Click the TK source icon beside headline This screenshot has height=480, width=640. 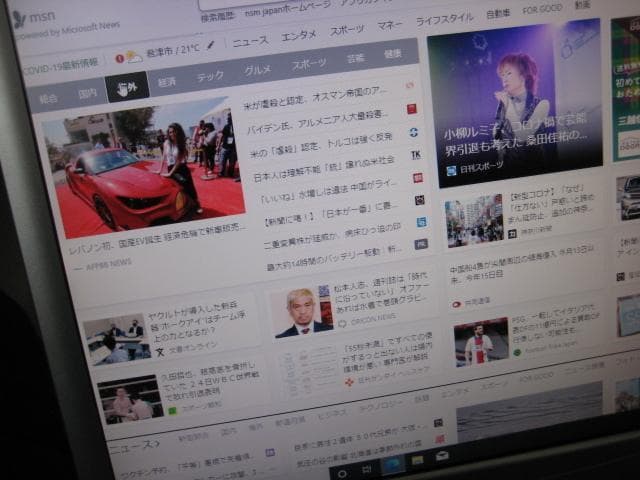[415, 155]
